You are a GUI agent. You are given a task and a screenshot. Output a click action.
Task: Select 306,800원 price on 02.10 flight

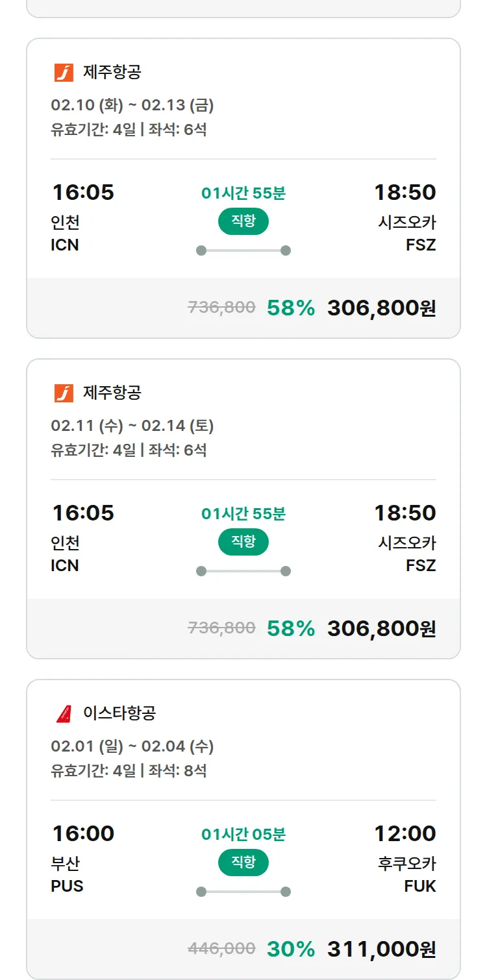(x=381, y=308)
